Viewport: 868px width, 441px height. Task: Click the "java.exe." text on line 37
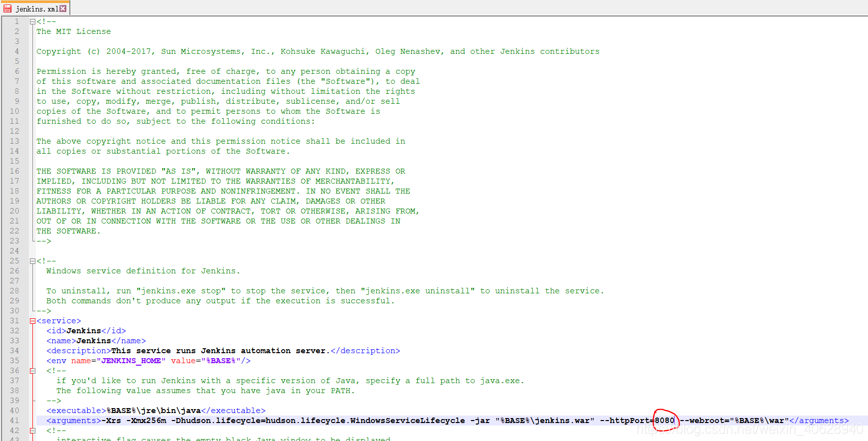503,381
